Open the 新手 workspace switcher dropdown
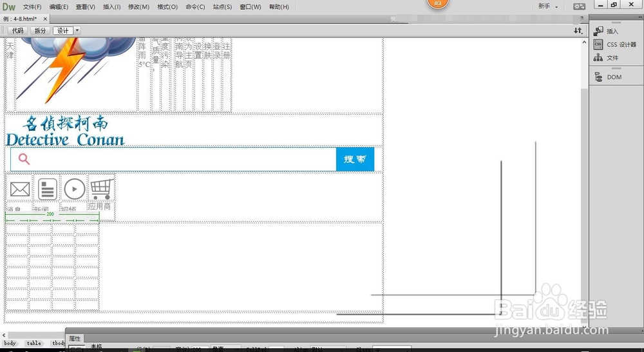 [548, 6]
